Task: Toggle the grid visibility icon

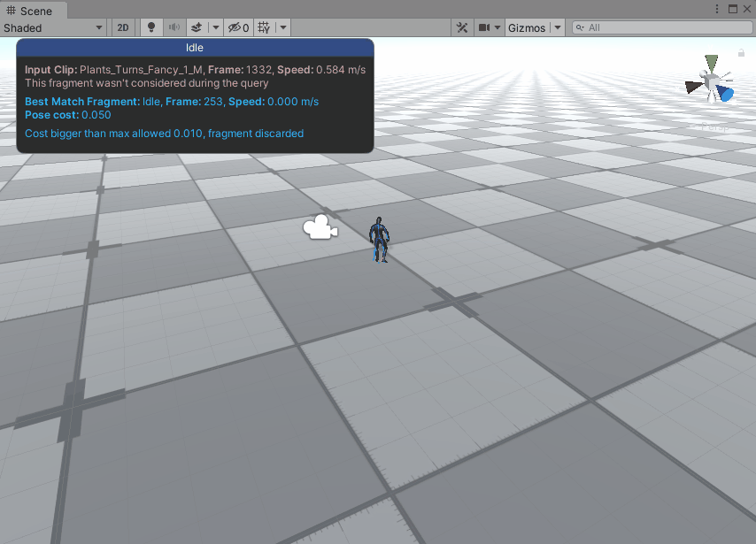Action: click(264, 28)
